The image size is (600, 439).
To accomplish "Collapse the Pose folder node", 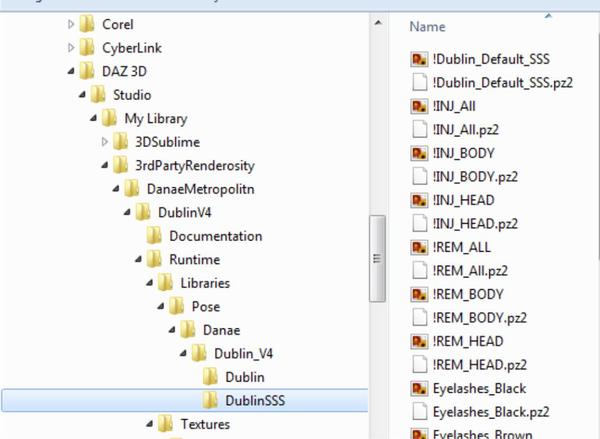I will (161, 306).
